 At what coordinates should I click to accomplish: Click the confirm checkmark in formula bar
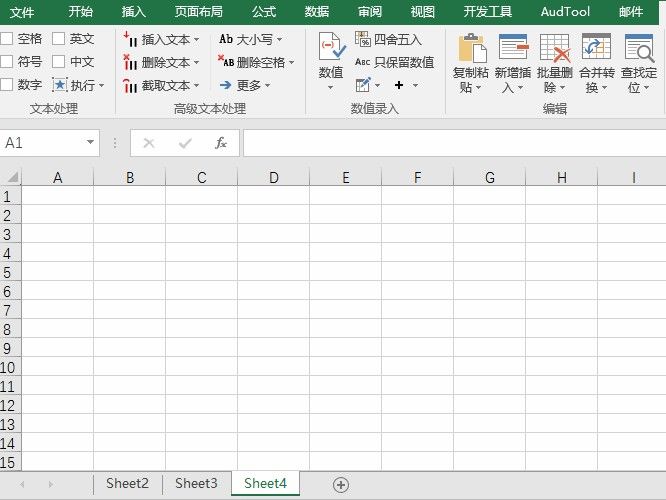[x=185, y=143]
